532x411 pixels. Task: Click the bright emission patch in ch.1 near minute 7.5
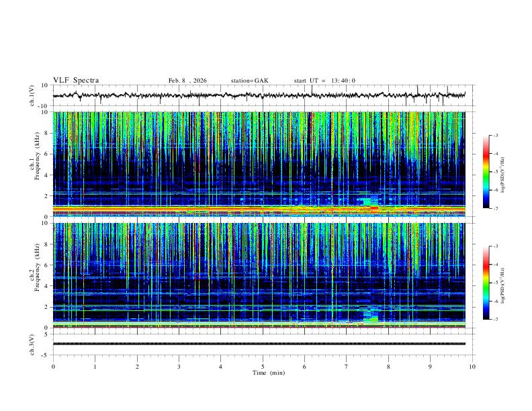click(x=367, y=202)
